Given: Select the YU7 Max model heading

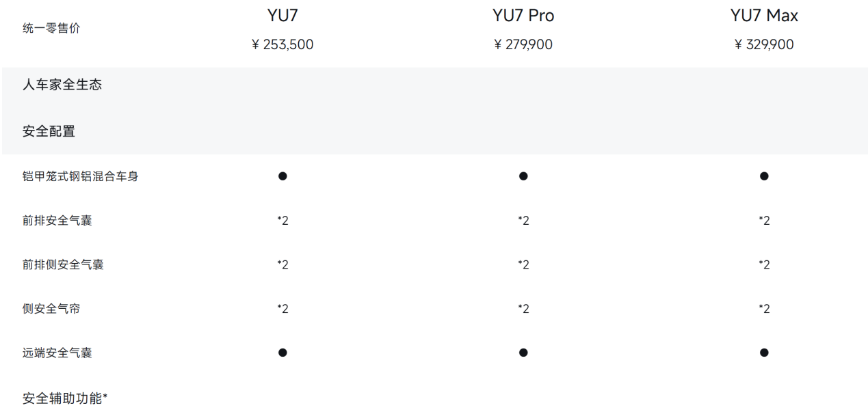Looking at the screenshot, I should (764, 15).
